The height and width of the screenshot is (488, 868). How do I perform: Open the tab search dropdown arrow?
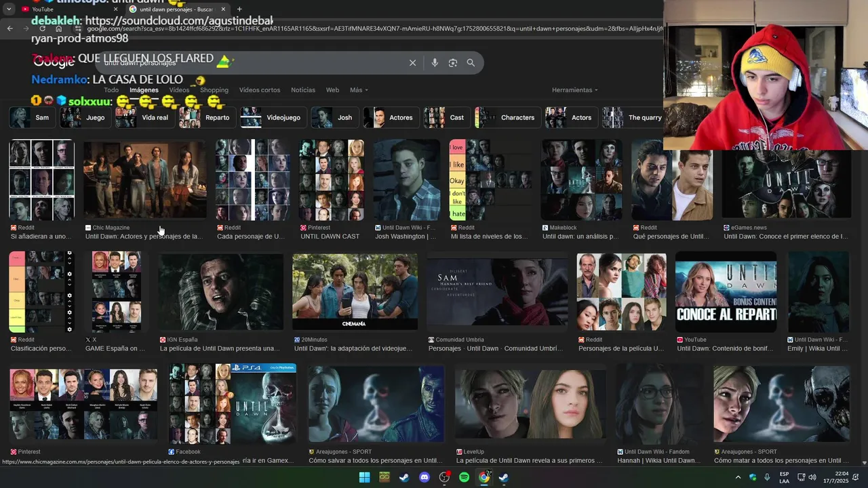click(8, 9)
